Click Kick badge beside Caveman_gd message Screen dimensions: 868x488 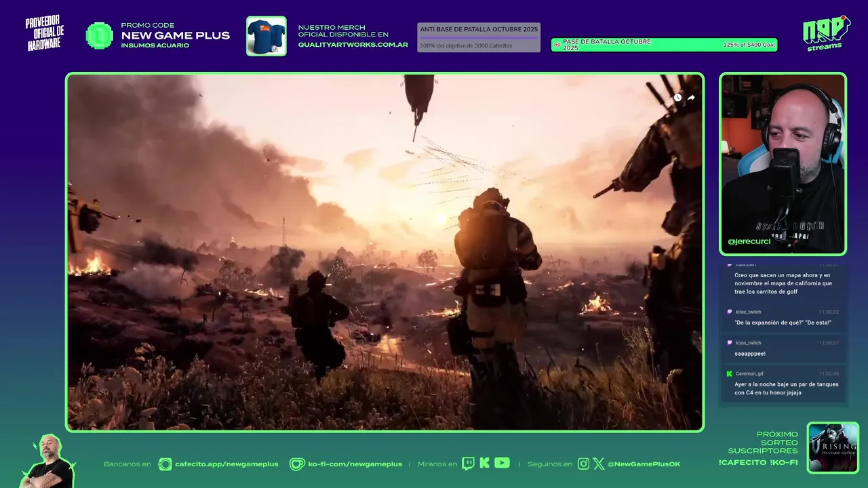coord(729,373)
